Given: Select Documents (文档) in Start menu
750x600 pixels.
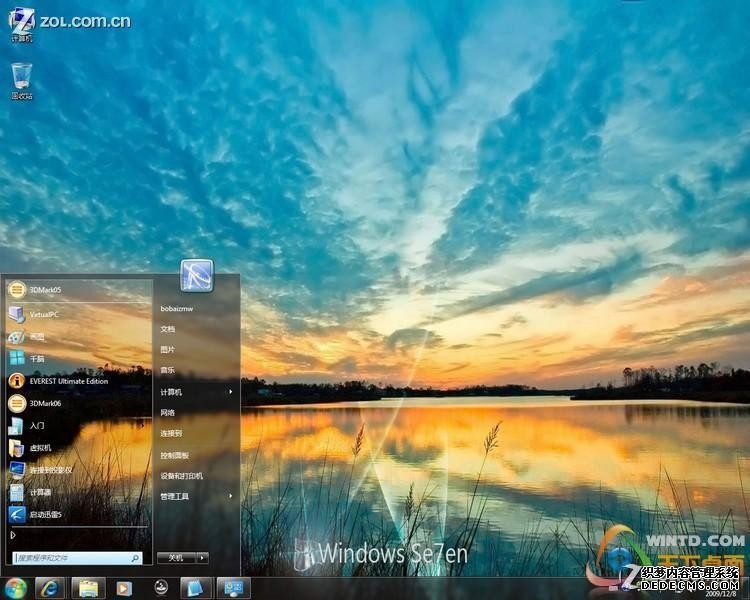Looking at the screenshot, I should (x=168, y=329).
